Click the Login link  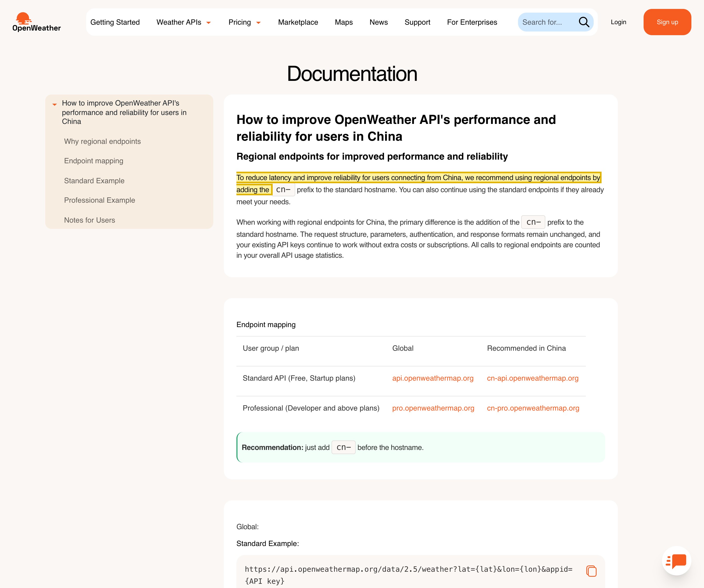[x=618, y=22]
